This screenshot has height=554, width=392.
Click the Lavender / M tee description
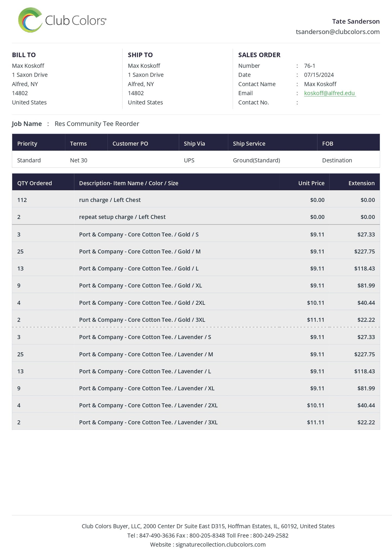(x=146, y=354)
